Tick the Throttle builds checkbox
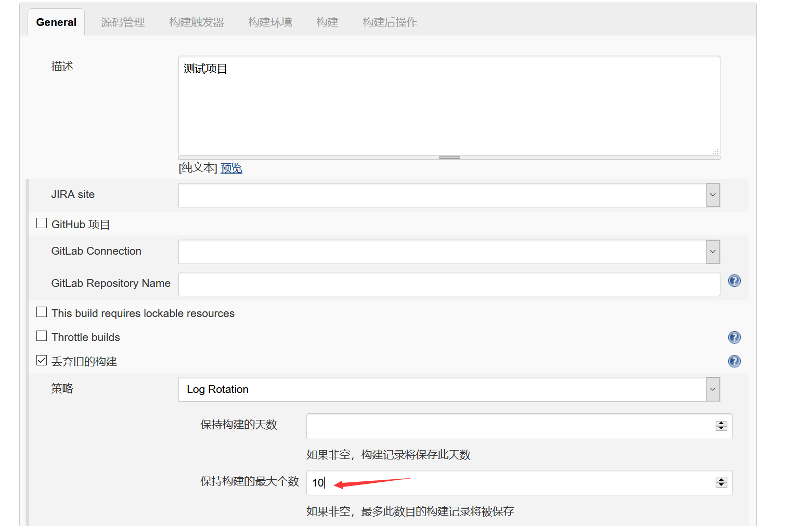 coord(42,336)
